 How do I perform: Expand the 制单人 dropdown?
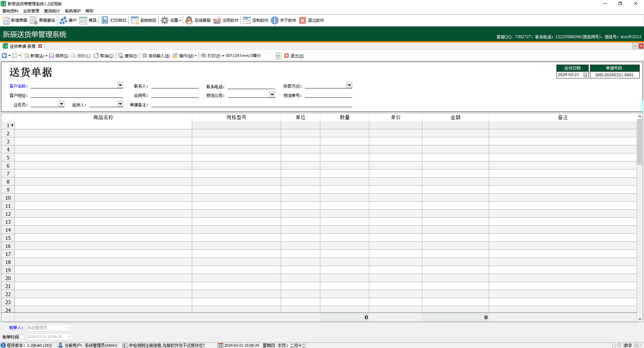pyautogui.click(x=69, y=328)
